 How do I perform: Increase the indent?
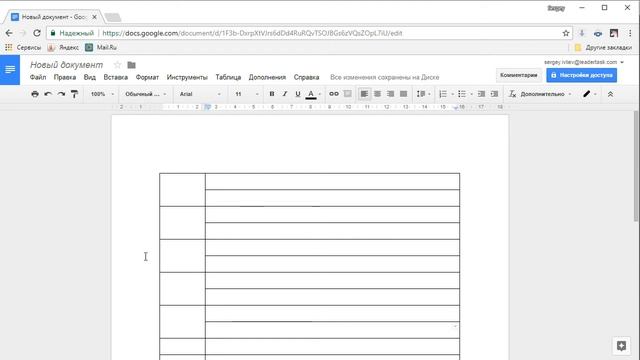click(x=495, y=94)
